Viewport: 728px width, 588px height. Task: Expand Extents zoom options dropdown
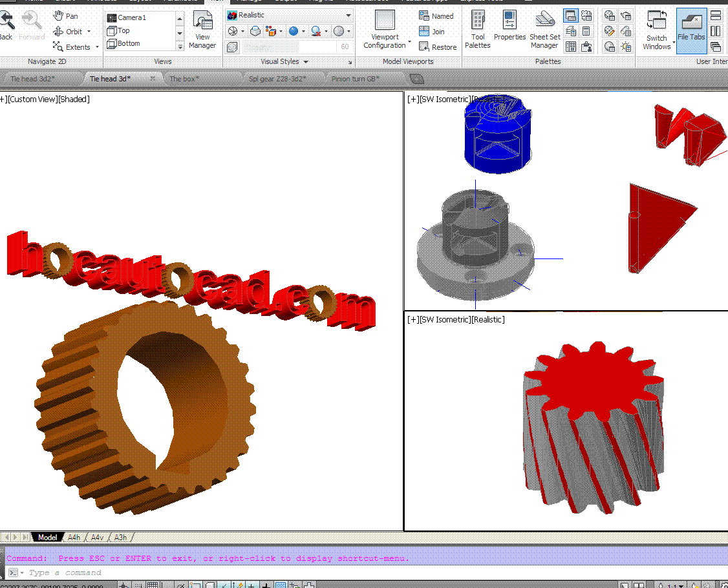click(97, 47)
